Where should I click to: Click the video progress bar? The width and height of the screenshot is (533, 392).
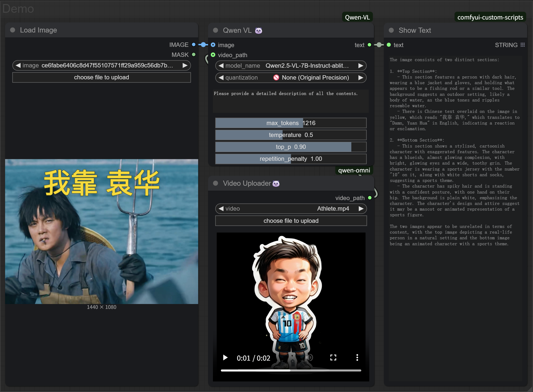291,370
